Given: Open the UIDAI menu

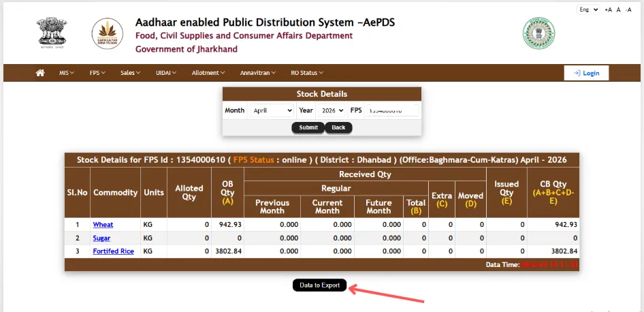Looking at the screenshot, I should point(166,73).
